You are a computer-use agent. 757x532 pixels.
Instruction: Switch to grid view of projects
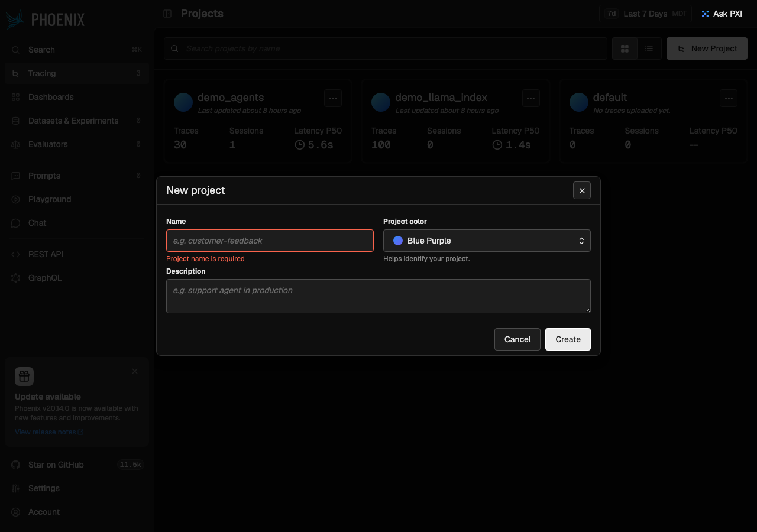point(625,48)
